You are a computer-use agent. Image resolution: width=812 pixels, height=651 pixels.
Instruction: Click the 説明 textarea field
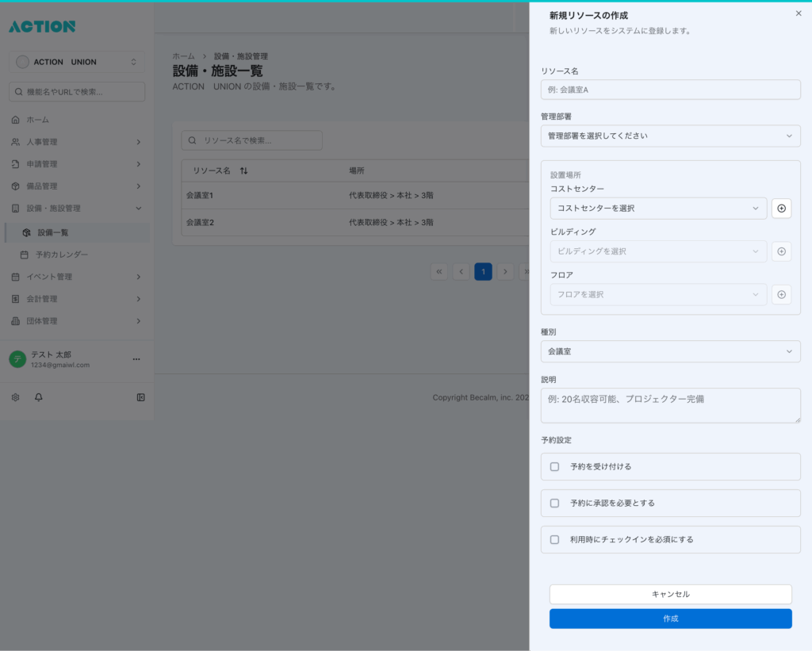(x=670, y=405)
